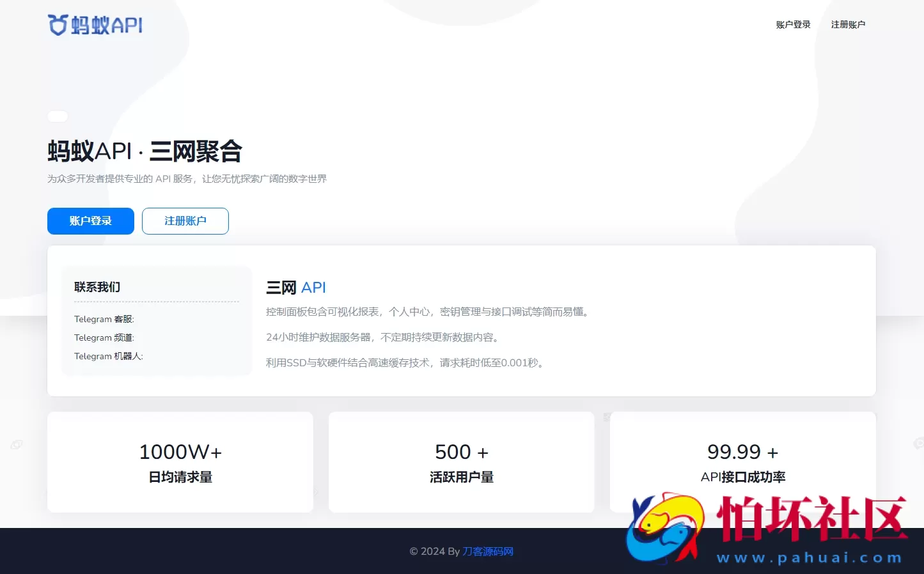This screenshot has height=574, width=924.
Task: Select 账户登录 in the top navigation bar
Action: tap(792, 24)
